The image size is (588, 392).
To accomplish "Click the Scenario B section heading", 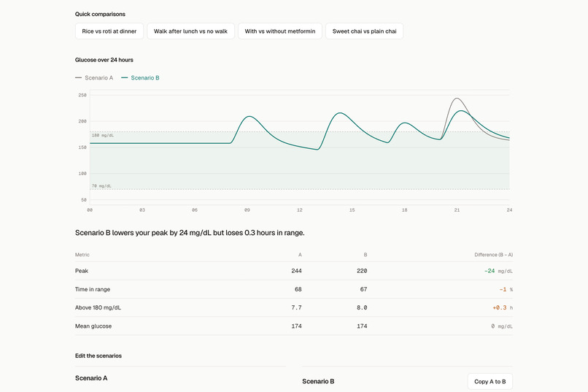I will pos(318,382).
